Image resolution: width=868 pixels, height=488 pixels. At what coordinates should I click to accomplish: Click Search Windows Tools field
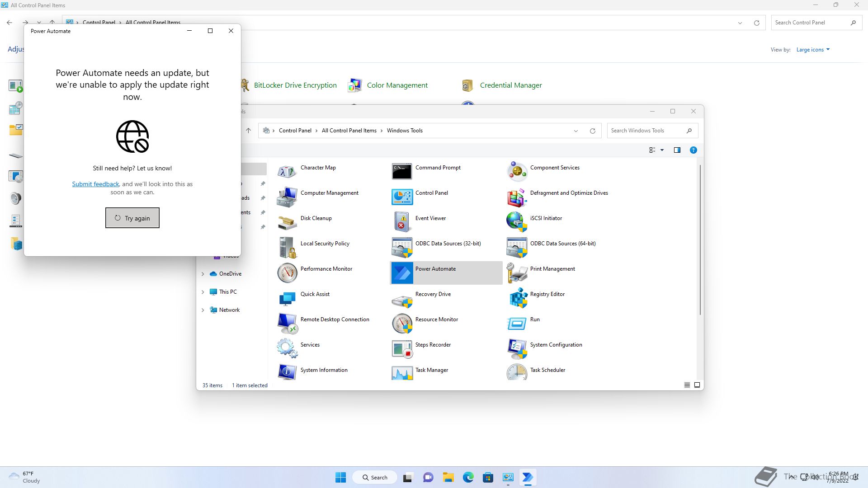coord(652,131)
